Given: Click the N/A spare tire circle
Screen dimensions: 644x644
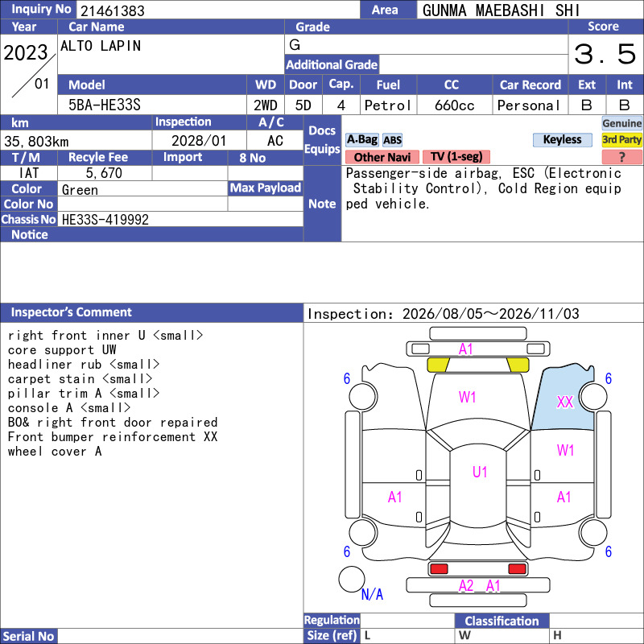Looking at the screenshot, I should coord(352,579).
